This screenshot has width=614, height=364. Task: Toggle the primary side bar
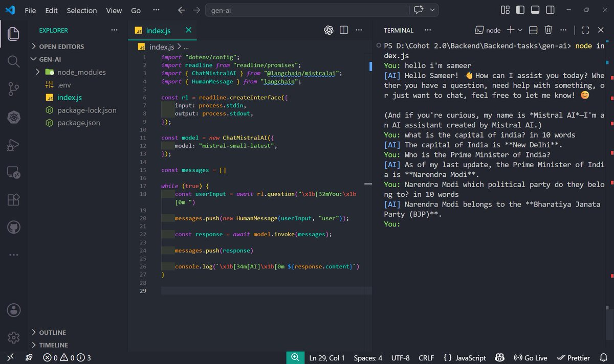(520, 10)
